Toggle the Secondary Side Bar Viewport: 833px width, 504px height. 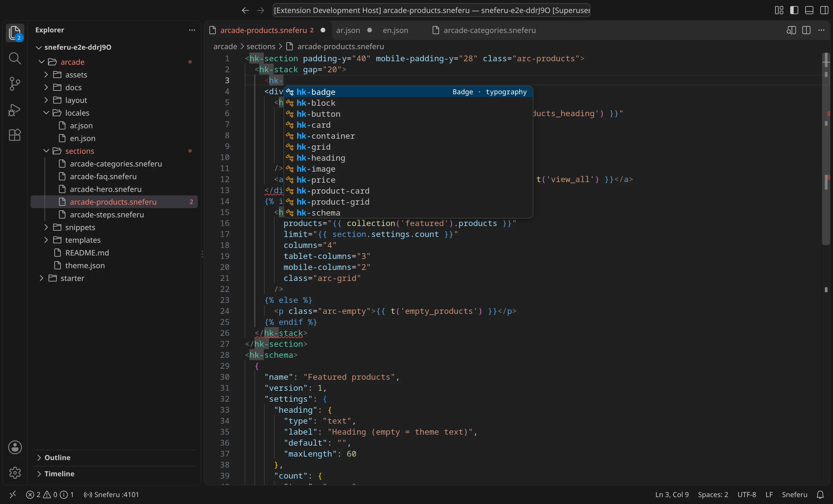coord(824,10)
